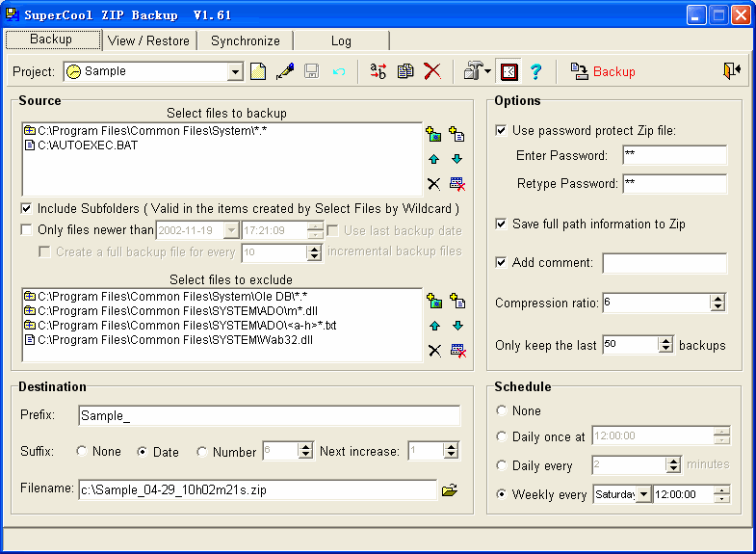The image size is (756, 554).
Task: Open dropdown arrow beside hammer tools icon
Action: [x=488, y=71]
